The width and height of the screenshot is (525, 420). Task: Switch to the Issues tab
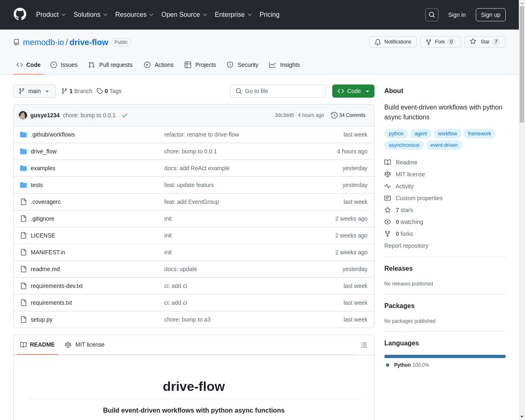(64, 65)
